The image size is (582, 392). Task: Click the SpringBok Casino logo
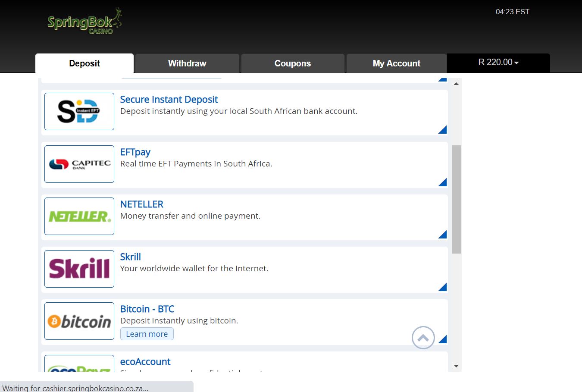pos(84,21)
